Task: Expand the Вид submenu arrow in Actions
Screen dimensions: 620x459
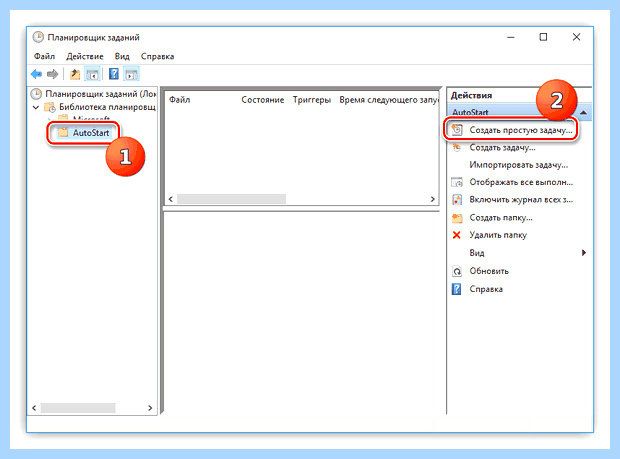Action: (584, 253)
